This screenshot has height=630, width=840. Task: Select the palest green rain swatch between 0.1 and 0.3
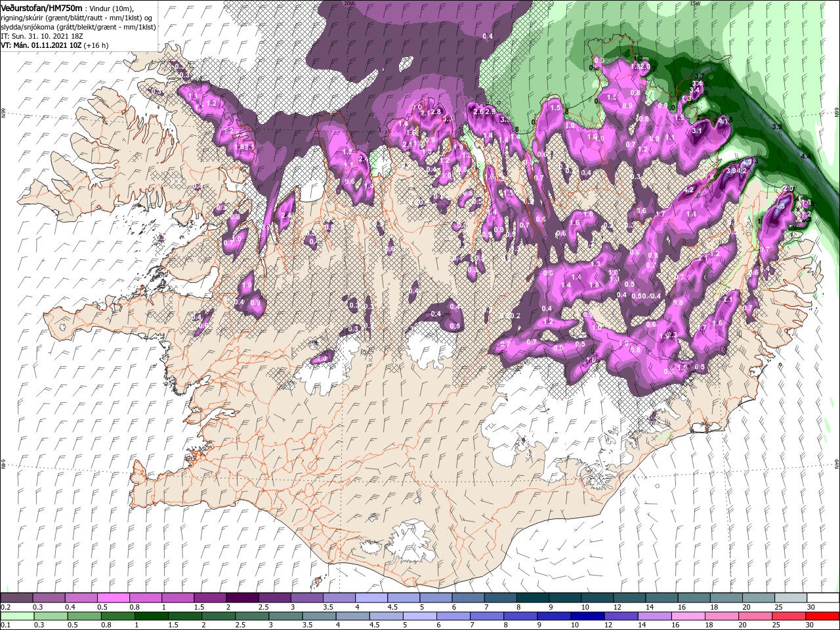click(x=17, y=616)
